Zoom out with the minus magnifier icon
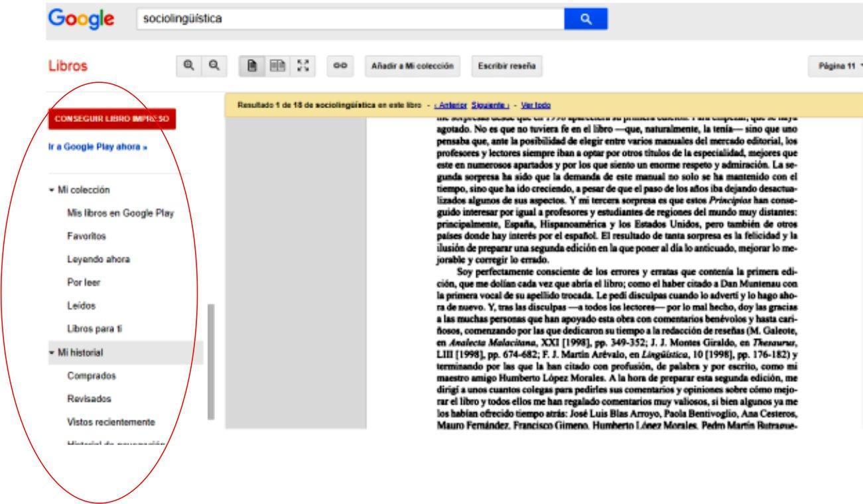The image size is (863, 504). point(213,66)
